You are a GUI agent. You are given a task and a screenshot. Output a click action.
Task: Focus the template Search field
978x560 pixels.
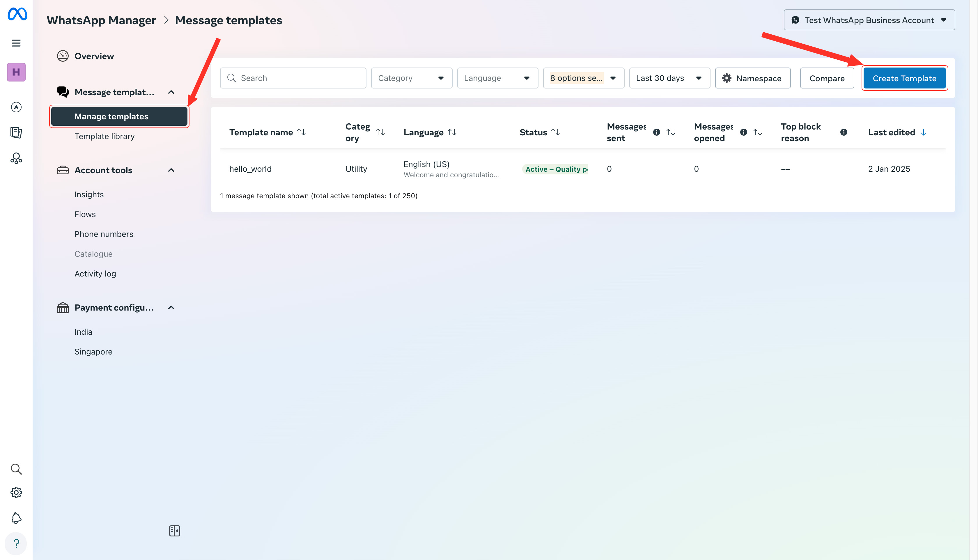click(x=293, y=78)
